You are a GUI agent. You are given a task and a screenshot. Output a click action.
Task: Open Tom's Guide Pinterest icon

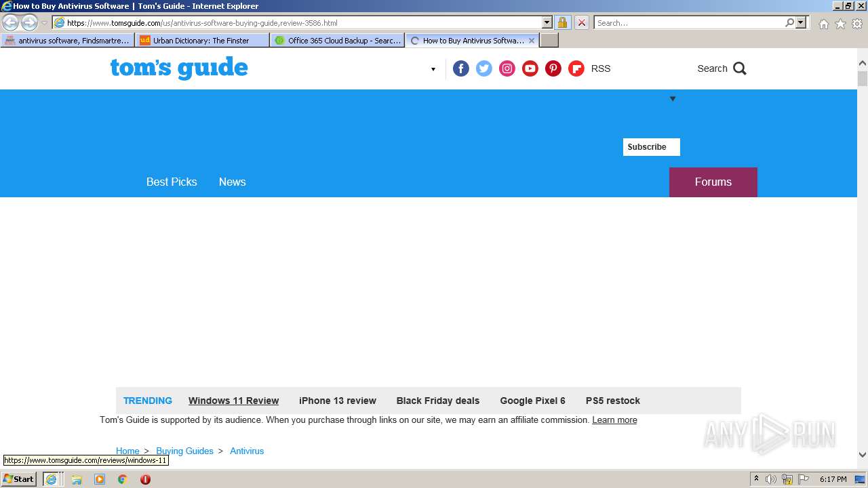point(553,68)
